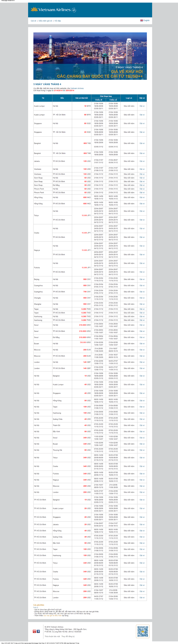Click the UK flag language icon
This screenshot has height=644, width=178.
[x=141, y=20]
